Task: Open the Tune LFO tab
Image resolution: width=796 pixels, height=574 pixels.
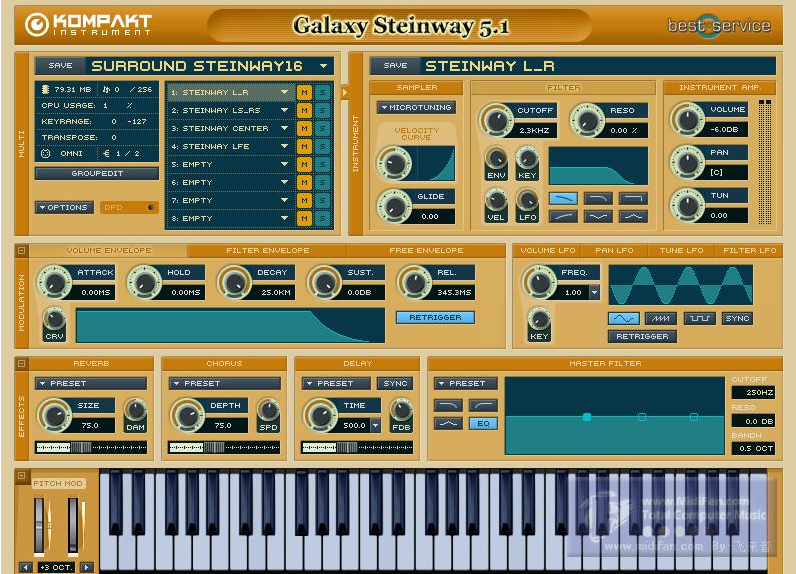Action: pos(681,250)
